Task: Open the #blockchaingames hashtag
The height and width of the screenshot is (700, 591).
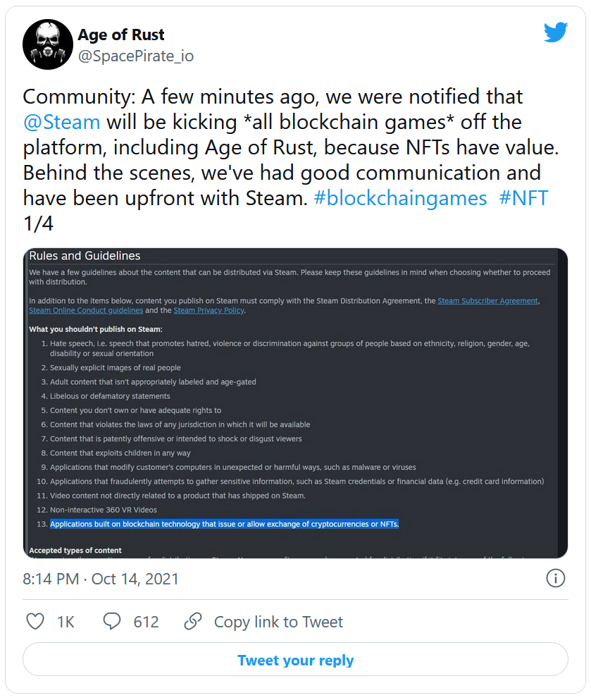Action: (x=400, y=198)
